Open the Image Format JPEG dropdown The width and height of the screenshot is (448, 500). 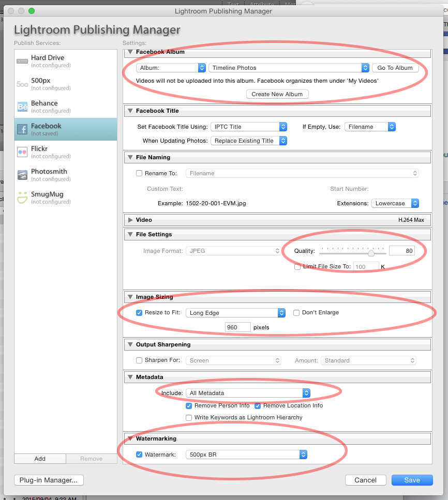[x=233, y=251]
